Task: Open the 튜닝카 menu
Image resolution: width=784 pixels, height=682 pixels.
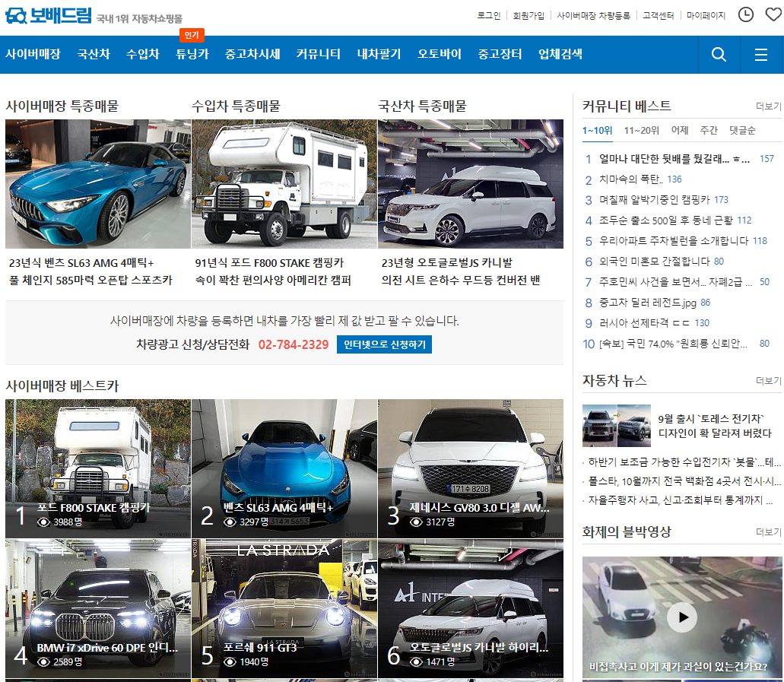Action: coord(192,54)
